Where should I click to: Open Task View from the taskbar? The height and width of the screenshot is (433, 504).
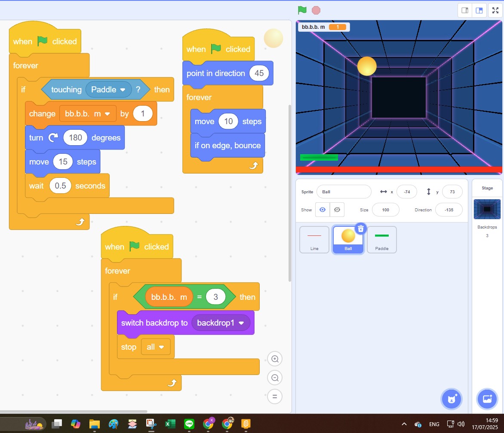point(57,424)
